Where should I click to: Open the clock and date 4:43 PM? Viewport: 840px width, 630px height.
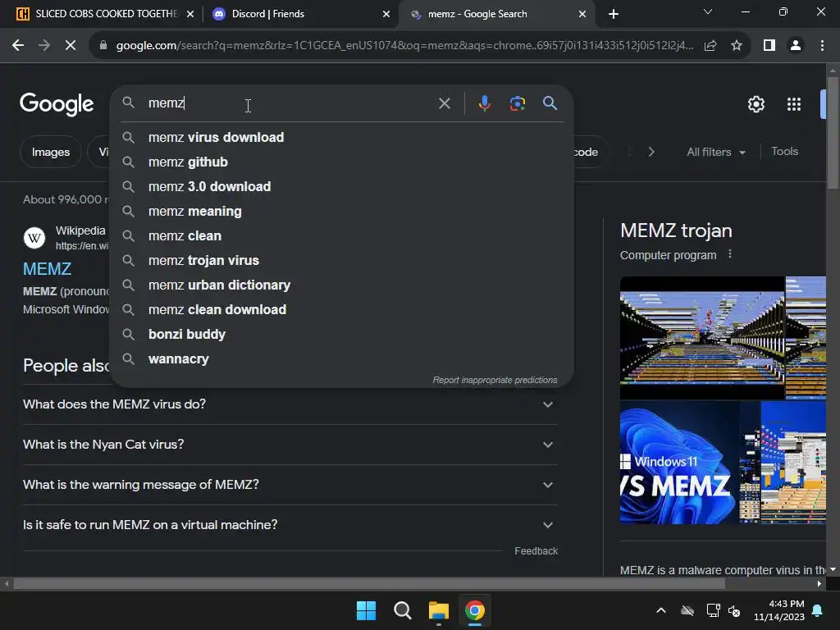pos(779,610)
